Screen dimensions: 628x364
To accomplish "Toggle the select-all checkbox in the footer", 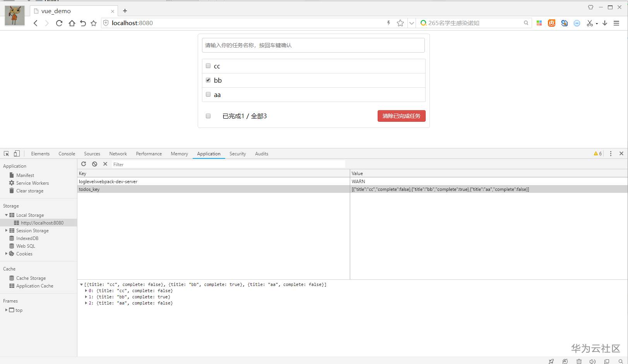I will pyautogui.click(x=208, y=116).
